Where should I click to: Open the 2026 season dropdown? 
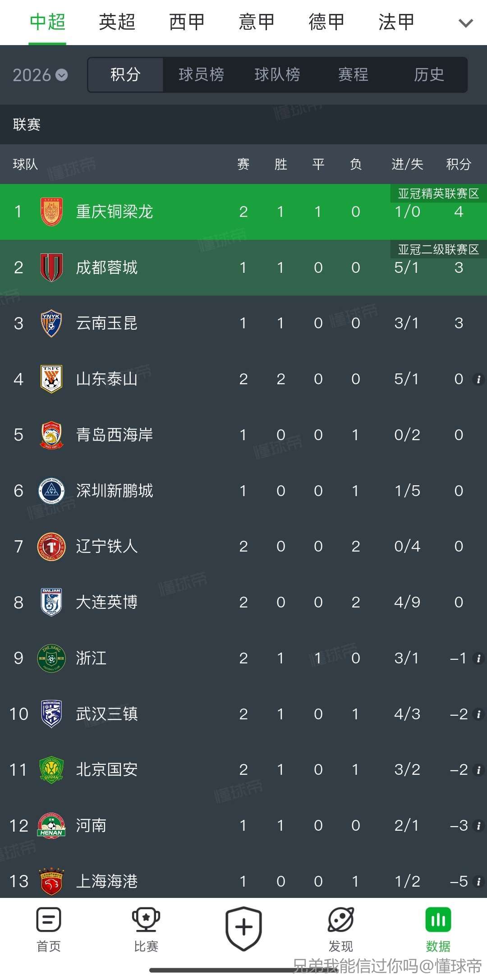click(x=40, y=75)
